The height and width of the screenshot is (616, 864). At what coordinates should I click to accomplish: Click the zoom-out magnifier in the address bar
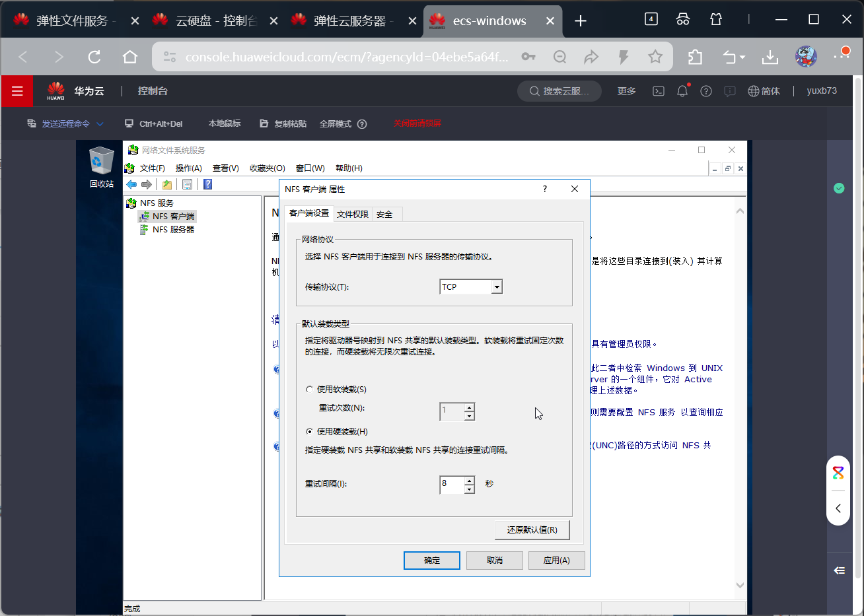pyautogui.click(x=560, y=57)
